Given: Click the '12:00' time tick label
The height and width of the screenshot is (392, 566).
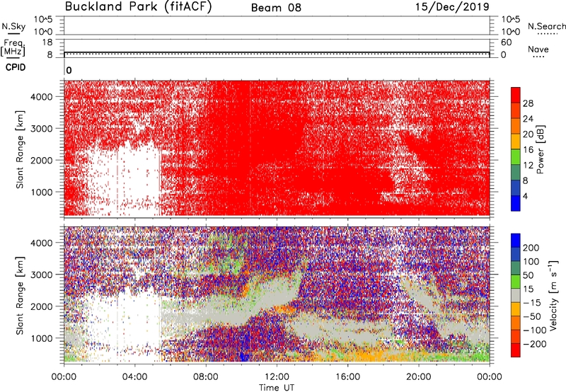Looking at the screenshot, I should pyautogui.click(x=277, y=377).
